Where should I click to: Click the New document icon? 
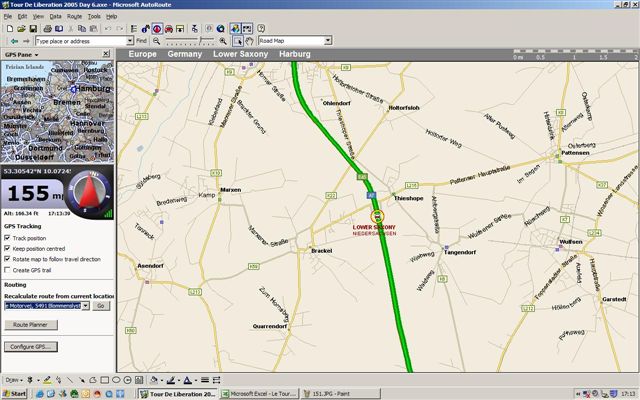point(10,29)
